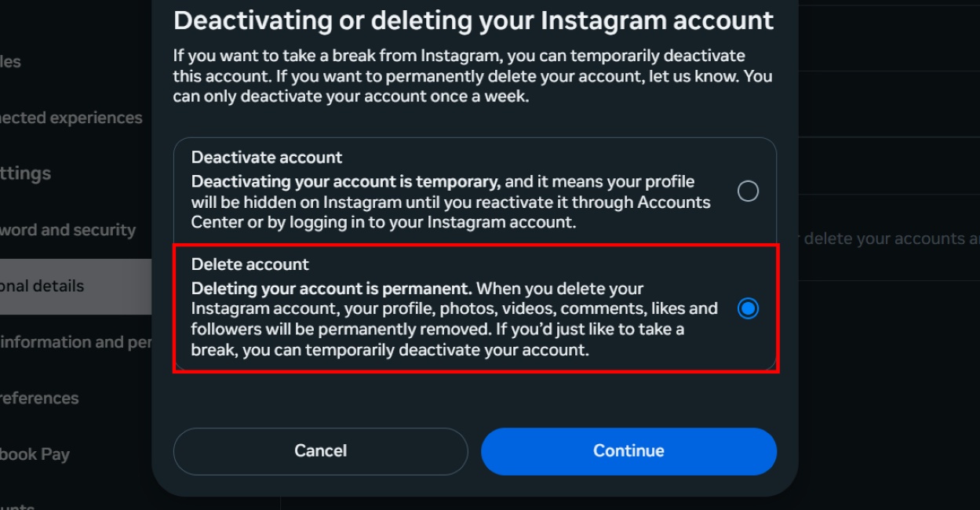980x510 pixels.
Task: Click the Cancel button
Action: coord(320,450)
